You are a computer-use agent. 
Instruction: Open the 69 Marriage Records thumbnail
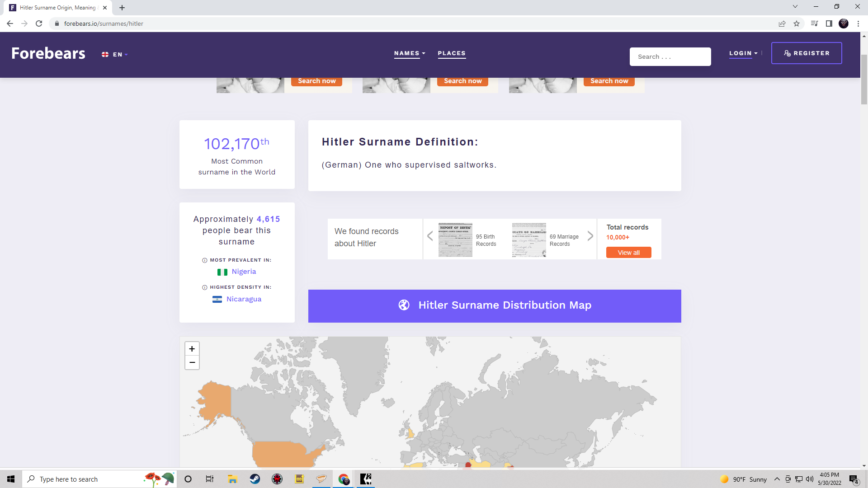tap(529, 239)
